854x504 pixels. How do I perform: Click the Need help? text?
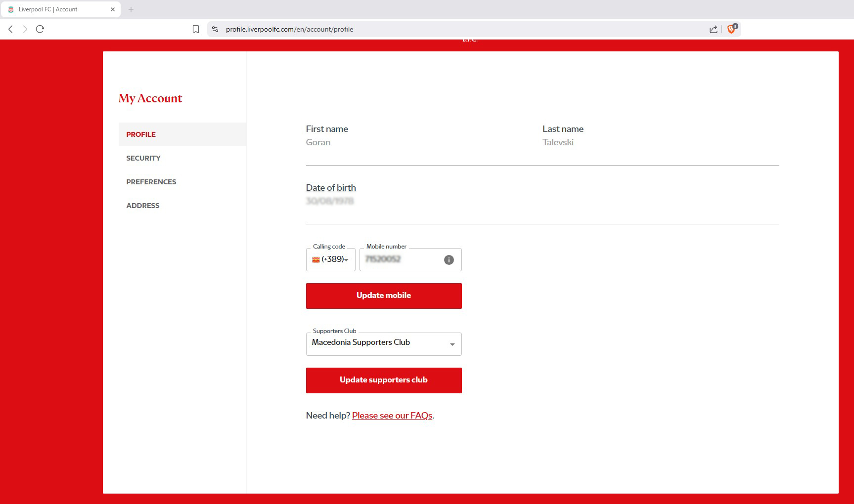(x=328, y=416)
